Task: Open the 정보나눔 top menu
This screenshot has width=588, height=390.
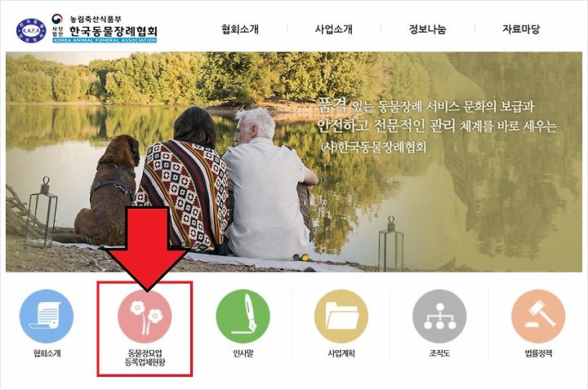Action: [427, 29]
